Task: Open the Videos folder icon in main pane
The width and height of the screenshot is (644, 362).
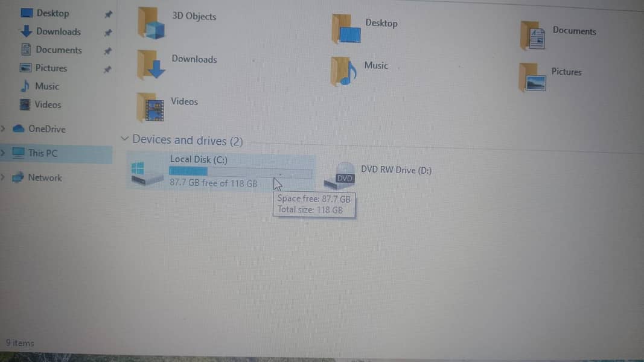Action: (151, 107)
